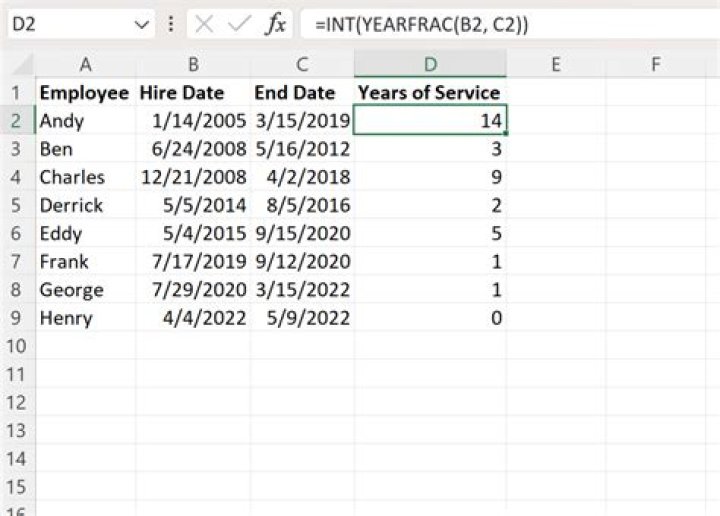The image size is (720, 516).
Task: Confirm entry with the checkmark icon
Action: point(239,24)
